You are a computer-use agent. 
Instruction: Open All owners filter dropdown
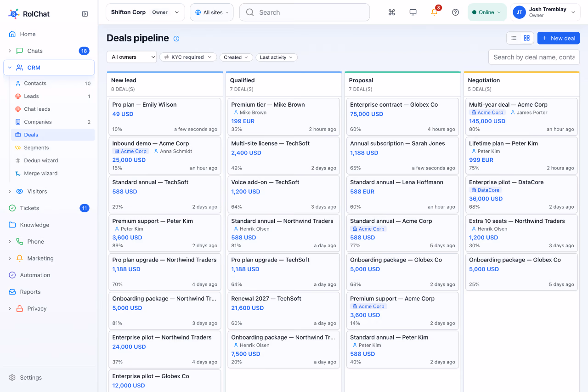tap(131, 57)
